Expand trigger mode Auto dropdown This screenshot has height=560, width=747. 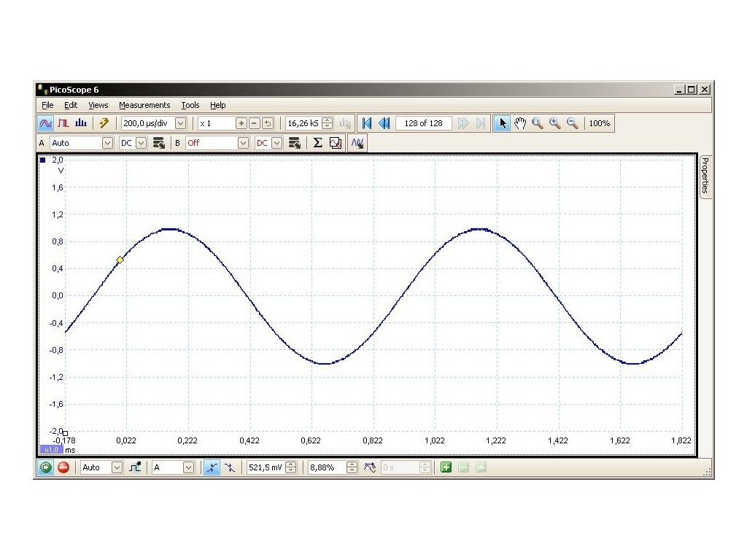click(117, 467)
